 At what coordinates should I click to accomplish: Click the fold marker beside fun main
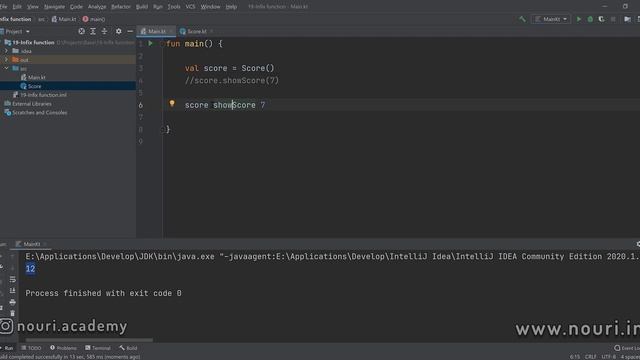[x=163, y=44]
